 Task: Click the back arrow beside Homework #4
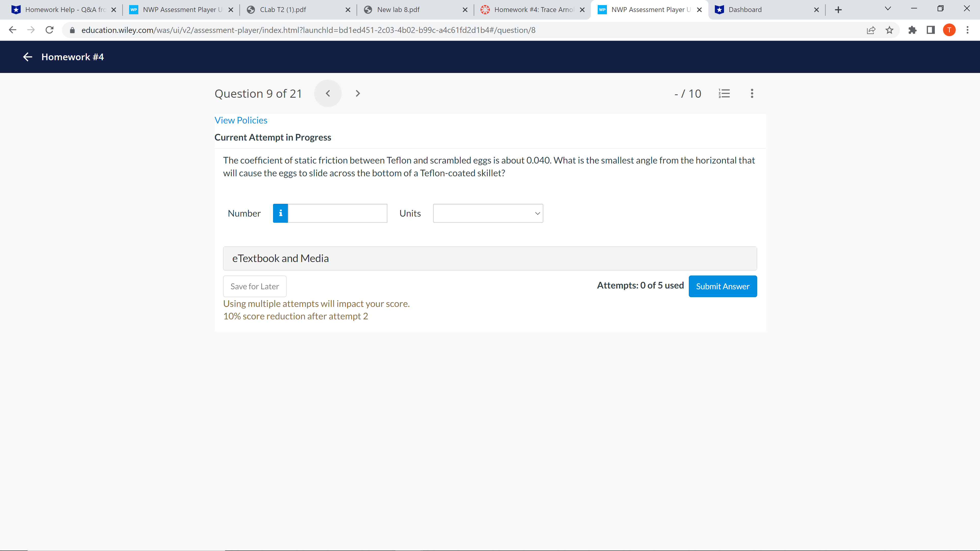pyautogui.click(x=27, y=57)
